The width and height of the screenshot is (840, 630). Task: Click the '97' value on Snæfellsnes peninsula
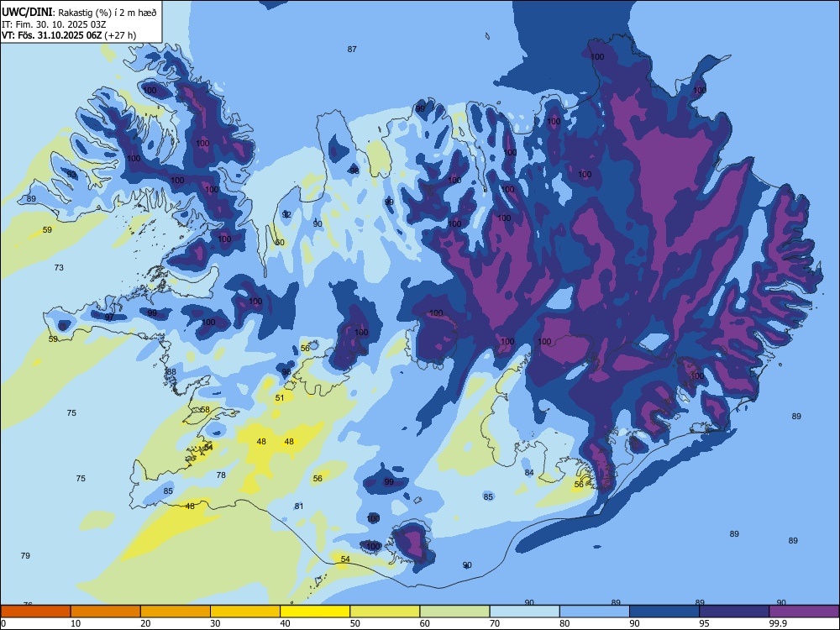[109, 318]
